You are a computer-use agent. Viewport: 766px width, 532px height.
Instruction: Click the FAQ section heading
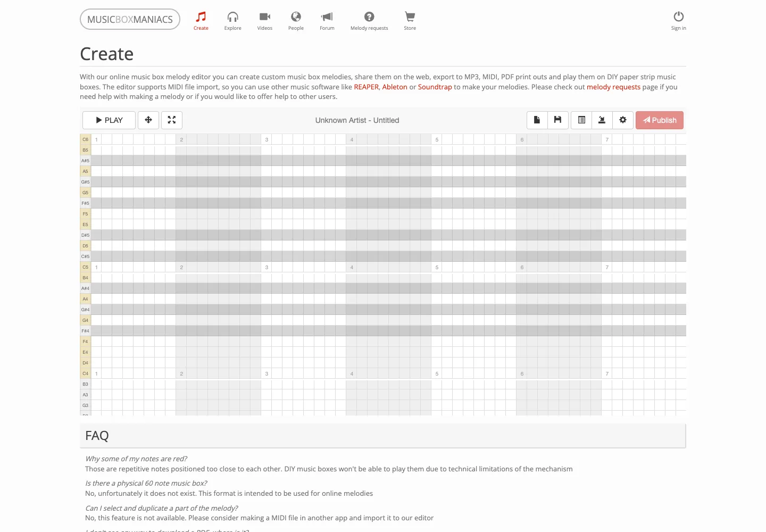click(x=97, y=436)
